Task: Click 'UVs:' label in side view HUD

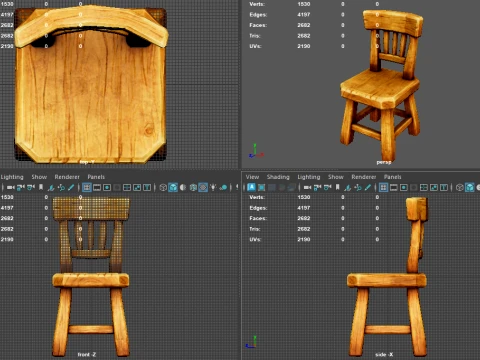Action: point(255,239)
